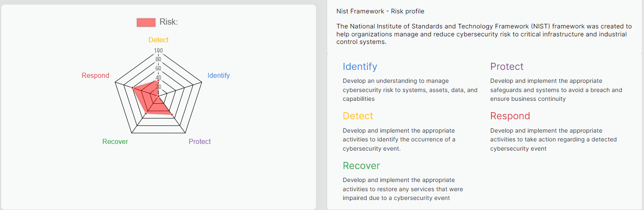Click the Detect axis label on radar chart
Image resolution: width=644 pixels, height=210 pixels.
158,40
